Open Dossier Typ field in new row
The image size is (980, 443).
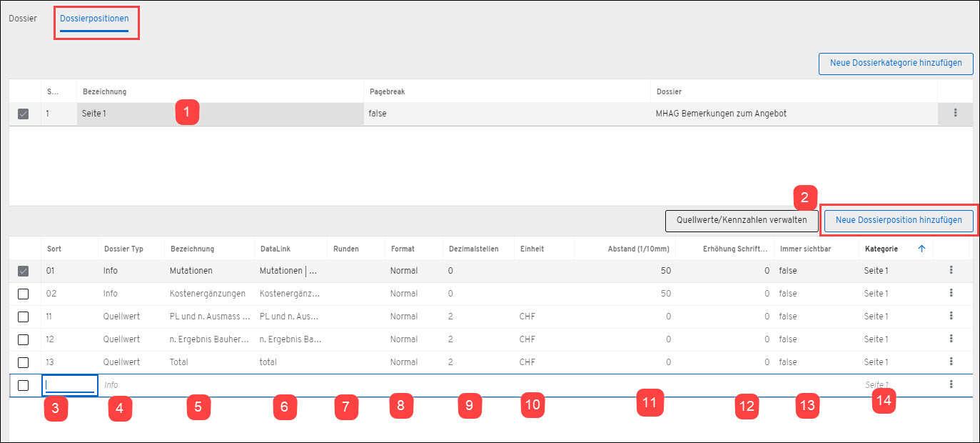(x=131, y=385)
